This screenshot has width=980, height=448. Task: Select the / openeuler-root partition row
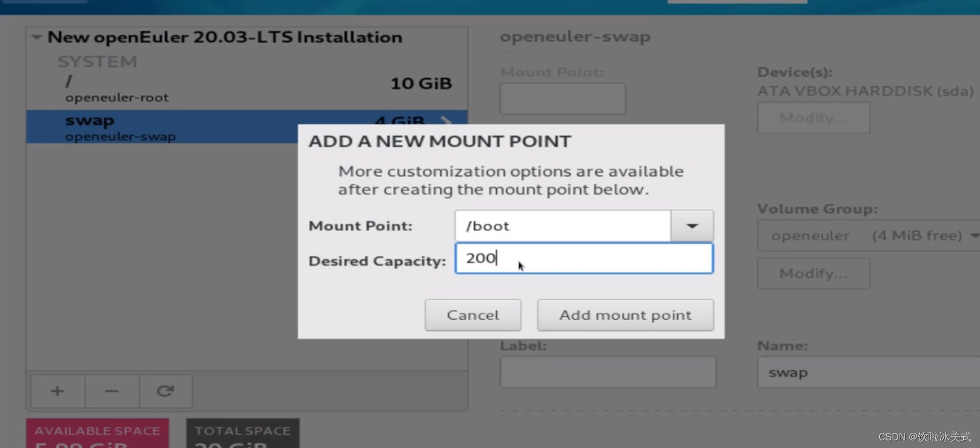click(x=247, y=88)
